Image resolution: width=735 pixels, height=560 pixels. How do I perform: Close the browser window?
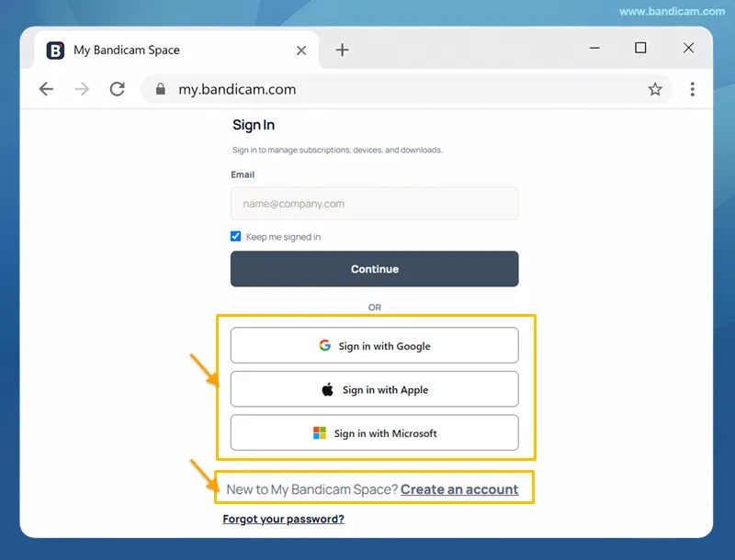pos(688,48)
